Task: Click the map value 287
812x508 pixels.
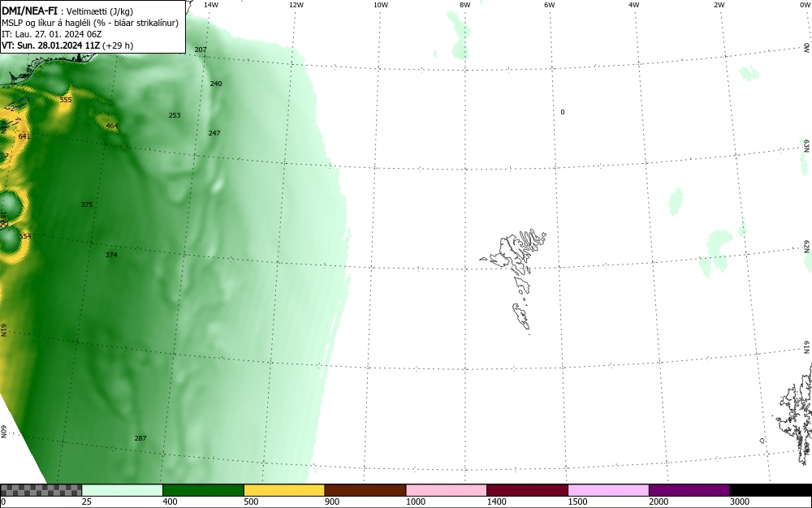Action: point(140,438)
